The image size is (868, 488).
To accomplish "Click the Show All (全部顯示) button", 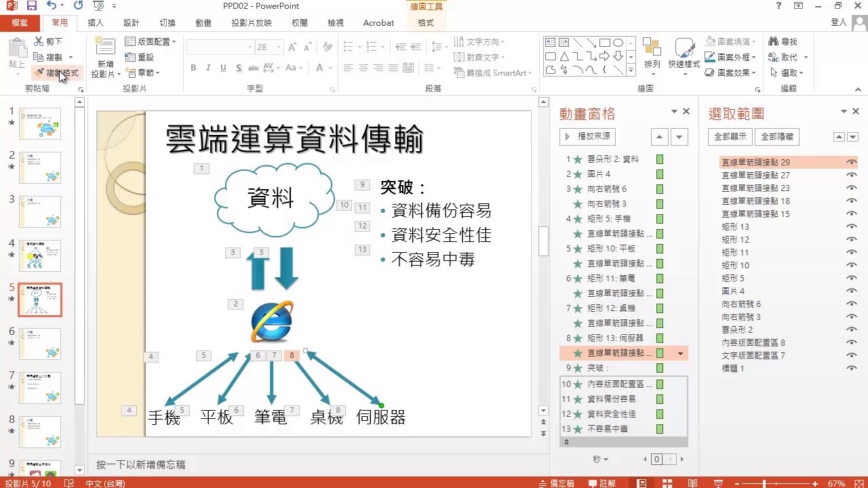I will click(730, 136).
